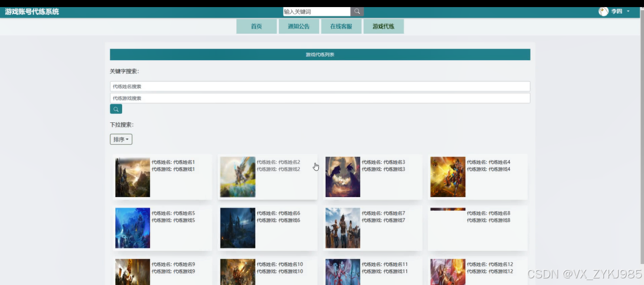
Task: Open the thumbnail for 代练姓名9
Action: 133,272
